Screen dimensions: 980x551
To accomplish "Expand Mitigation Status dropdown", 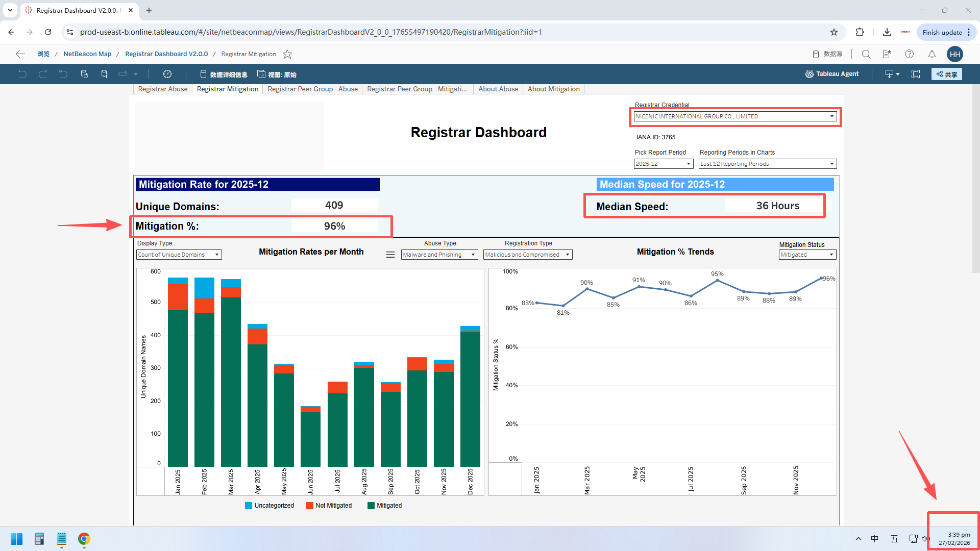I will tap(807, 255).
